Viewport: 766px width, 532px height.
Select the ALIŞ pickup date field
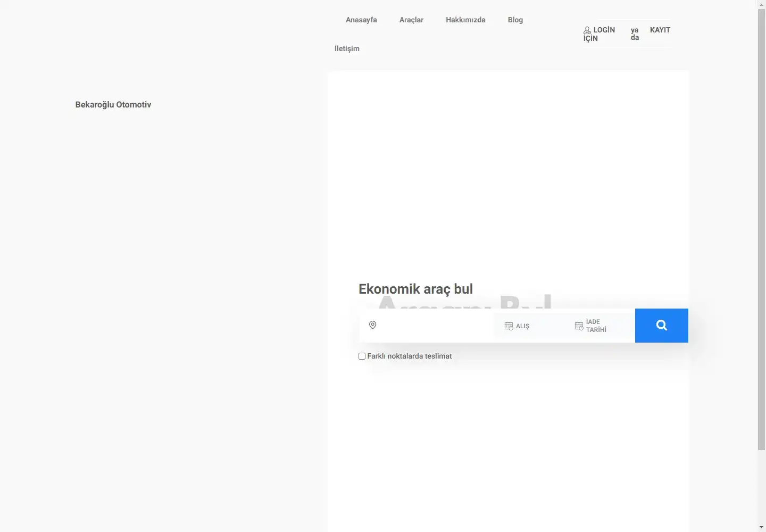pos(529,326)
